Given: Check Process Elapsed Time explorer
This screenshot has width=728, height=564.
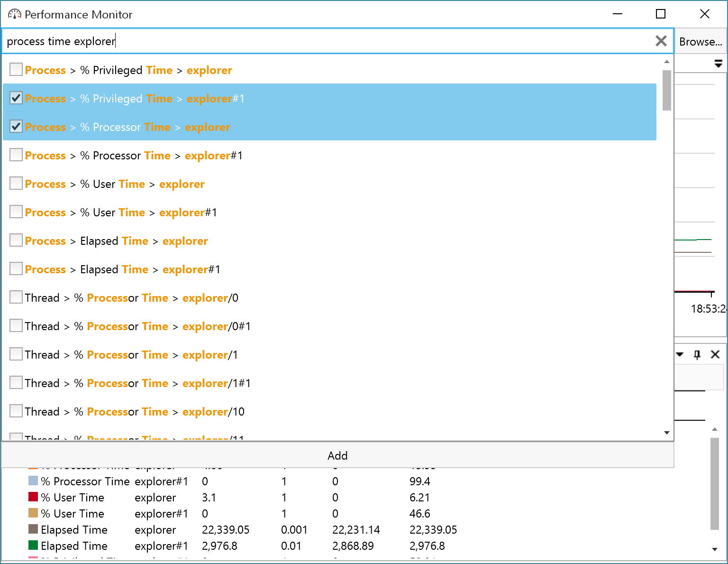Looking at the screenshot, I should pyautogui.click(x=16, y=240).
